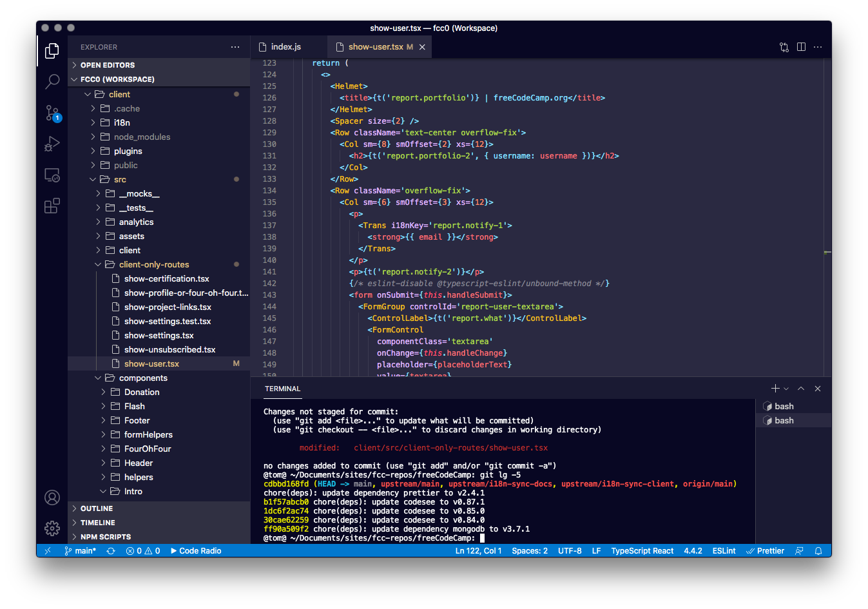Click Ln 122, Col 1 to go to line
Image resolution: width=868 pixels, height=609 pixels.
[478, 550]
